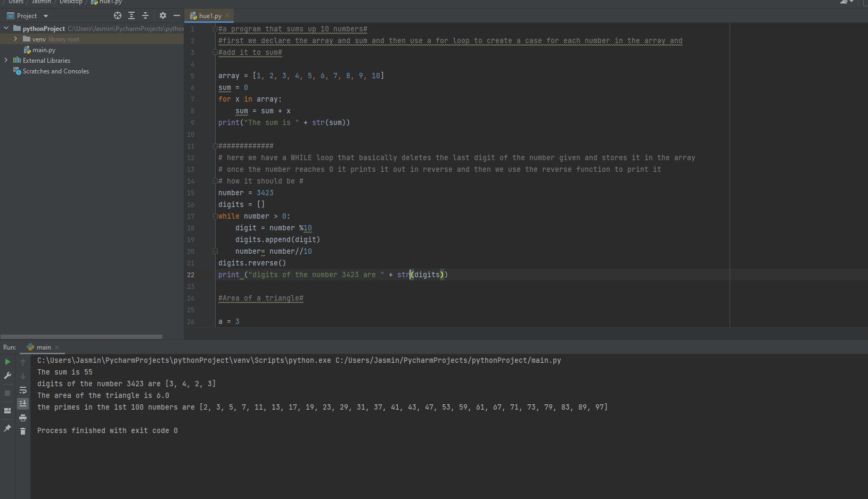
Task: Click the green Rerun button in Run panel
Action: click(7, 362)
